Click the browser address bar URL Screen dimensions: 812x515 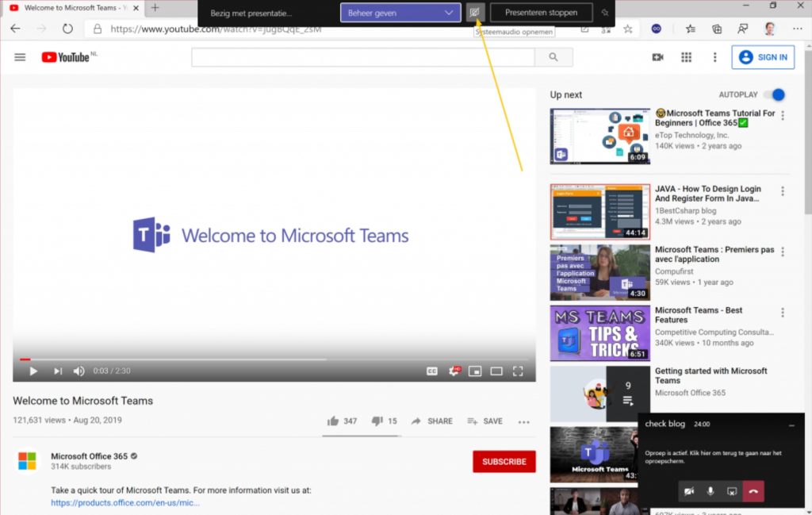pos(216,29)
